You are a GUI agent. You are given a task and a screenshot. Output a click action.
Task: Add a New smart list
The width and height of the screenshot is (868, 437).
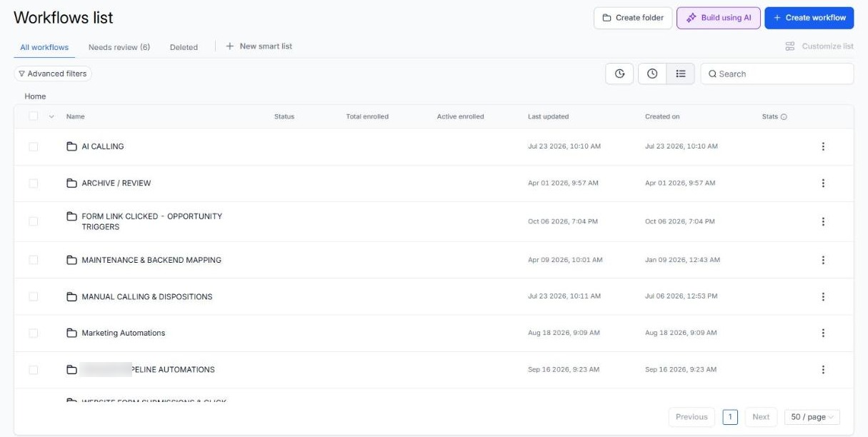tap(259, 46)
